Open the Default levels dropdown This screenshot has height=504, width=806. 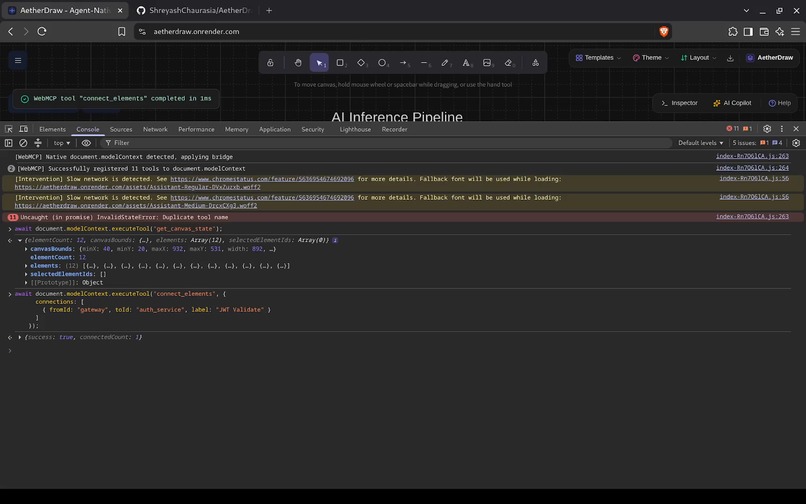click(700, 143)
